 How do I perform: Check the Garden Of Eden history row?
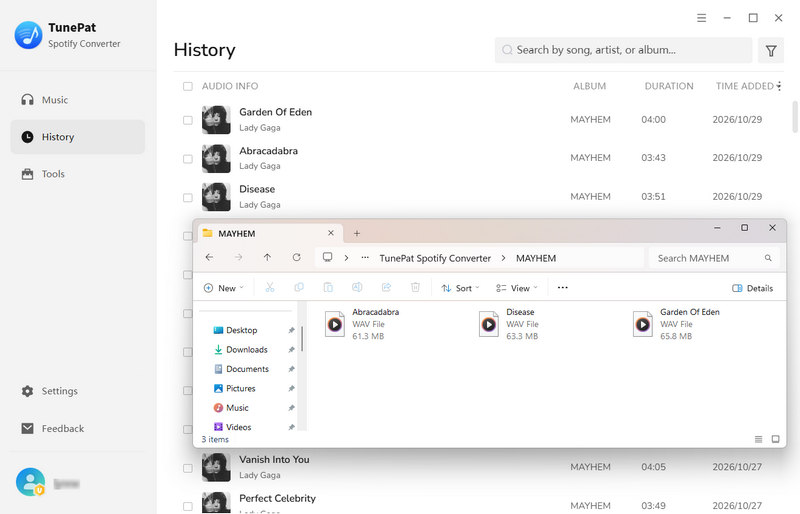tap(188, 120)
